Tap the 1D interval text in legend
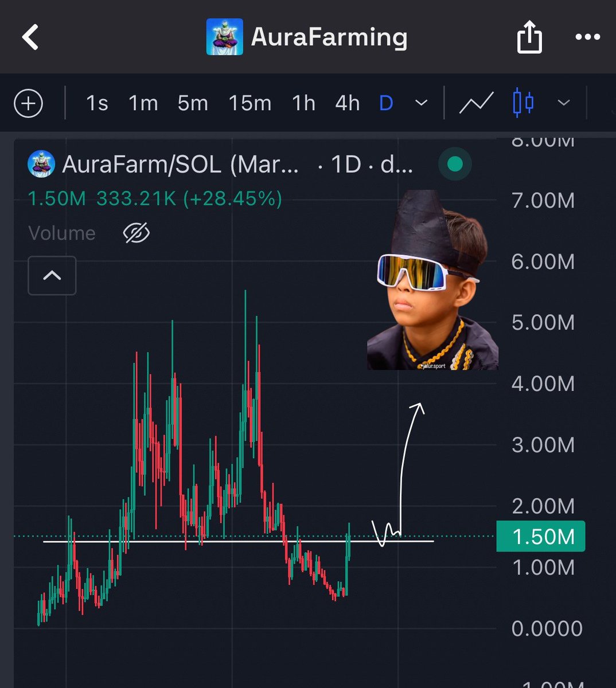Screen dimensions: 616x688 tap(346, 165)
